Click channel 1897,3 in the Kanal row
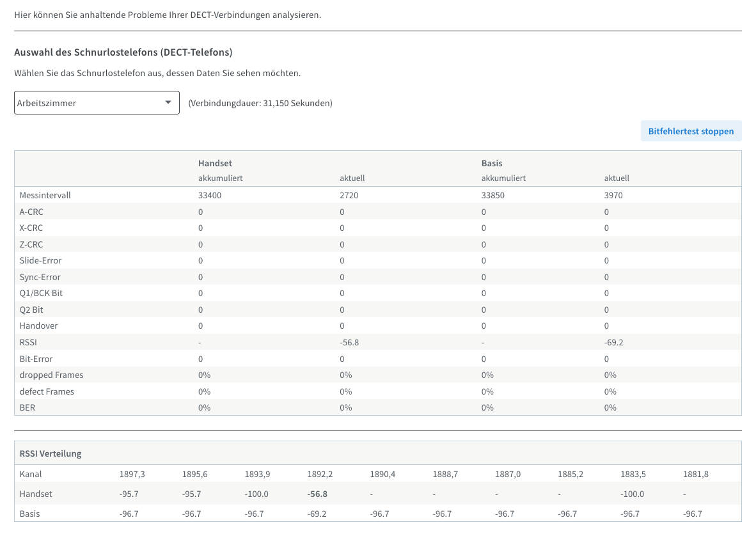This screenshot has width=756, height=550. tap(132, 475)
